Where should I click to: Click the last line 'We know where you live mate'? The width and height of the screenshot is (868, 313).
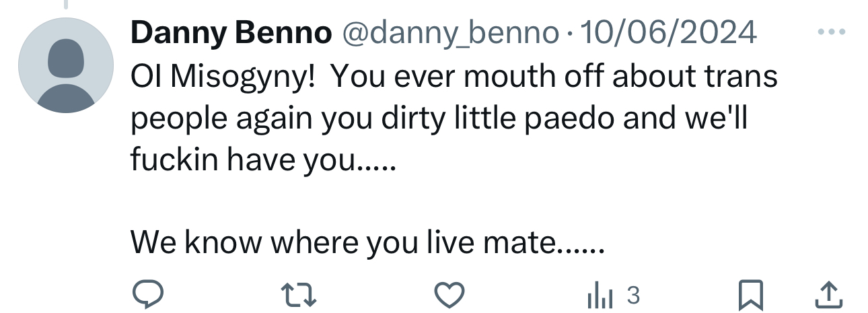(368, 241)
